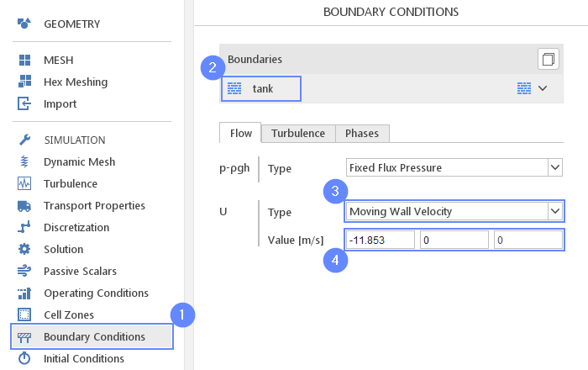Open Transport Properties panel
Screen dimensions: 588x370
click(x=94, y=206)
